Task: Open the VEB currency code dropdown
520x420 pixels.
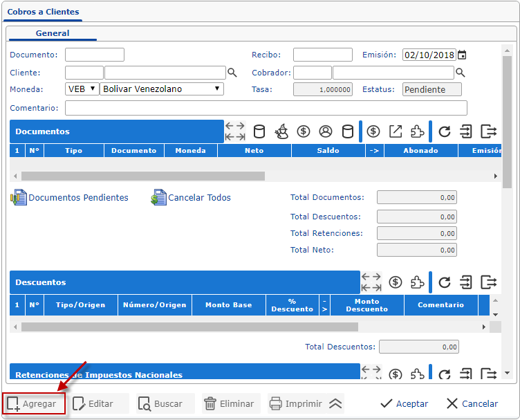Action: 82,89
